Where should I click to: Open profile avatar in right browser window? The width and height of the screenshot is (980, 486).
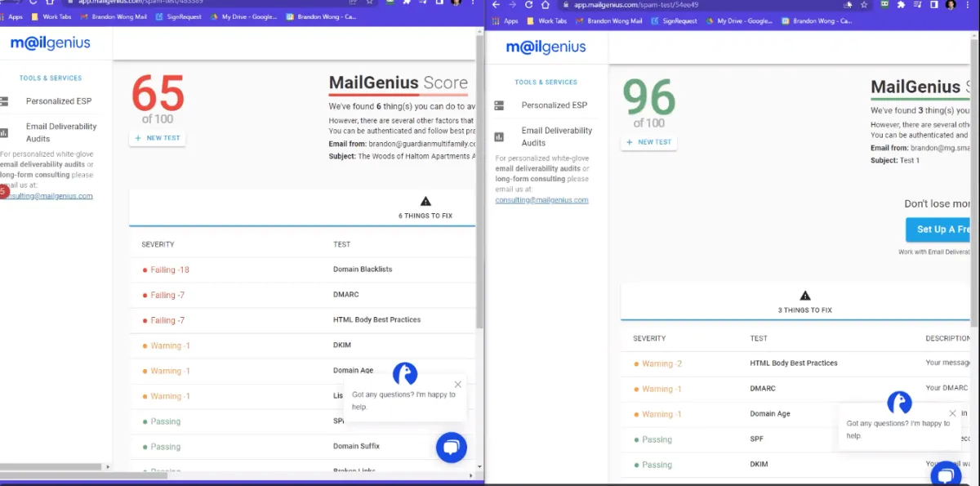coord(951,5)
